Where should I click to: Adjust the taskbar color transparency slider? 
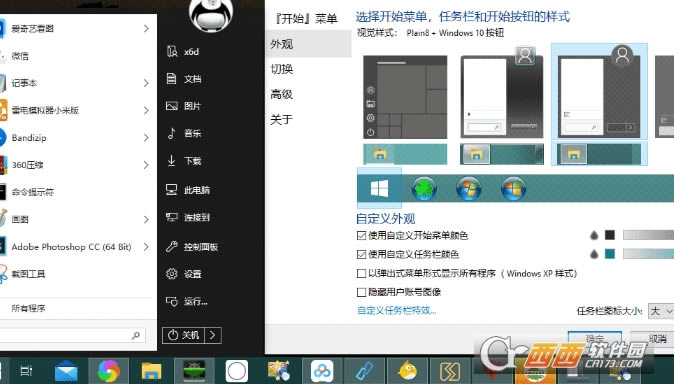(x=648, y=254)
